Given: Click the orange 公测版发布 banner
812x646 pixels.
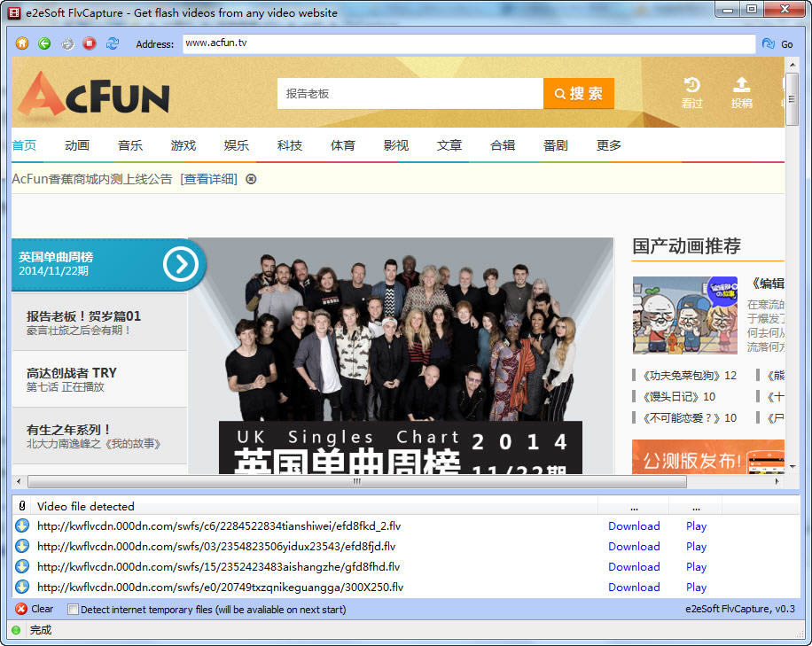Looking at the screenshot, I should pos(708,456).
